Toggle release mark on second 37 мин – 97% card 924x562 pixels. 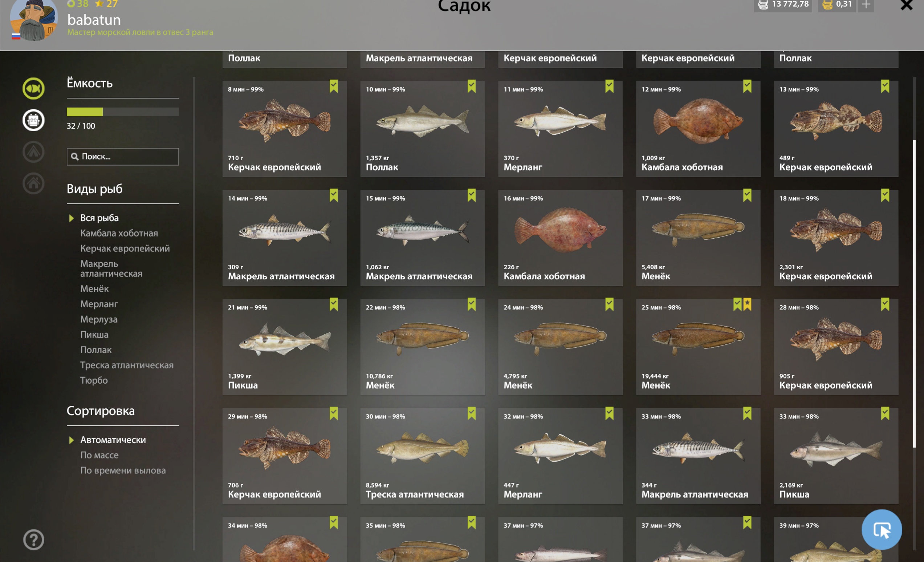click(x=748, y=523)
